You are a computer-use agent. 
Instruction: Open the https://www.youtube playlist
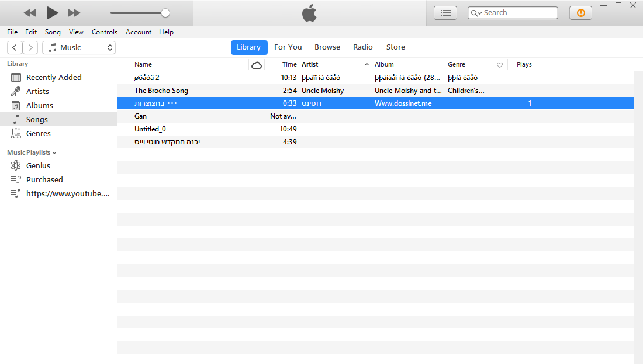[58, 193]
